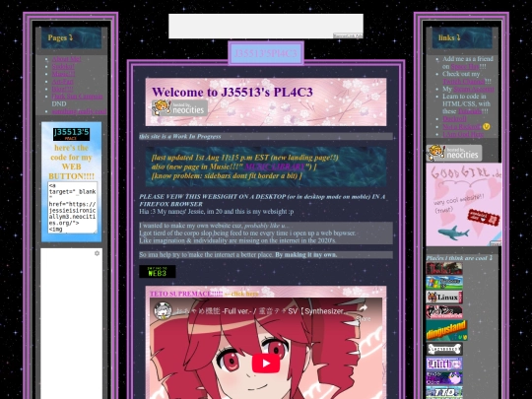
Task: Click the Share arrow on the video
Action: click(364, 311)
